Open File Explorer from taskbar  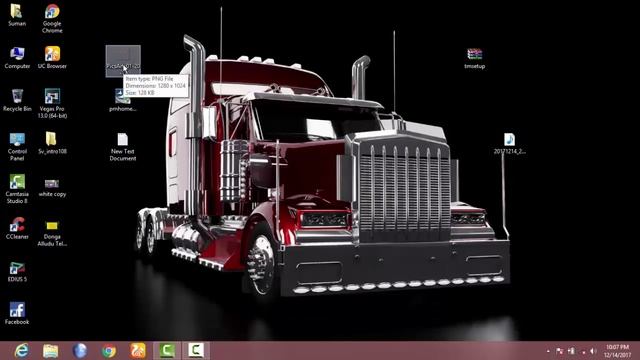51,351
